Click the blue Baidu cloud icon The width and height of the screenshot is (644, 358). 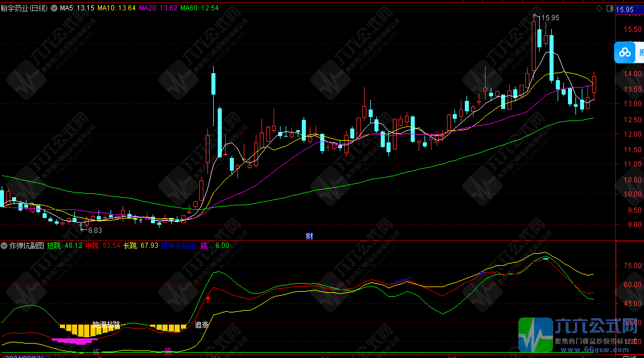pyautogui.click(x=625, y=53)
